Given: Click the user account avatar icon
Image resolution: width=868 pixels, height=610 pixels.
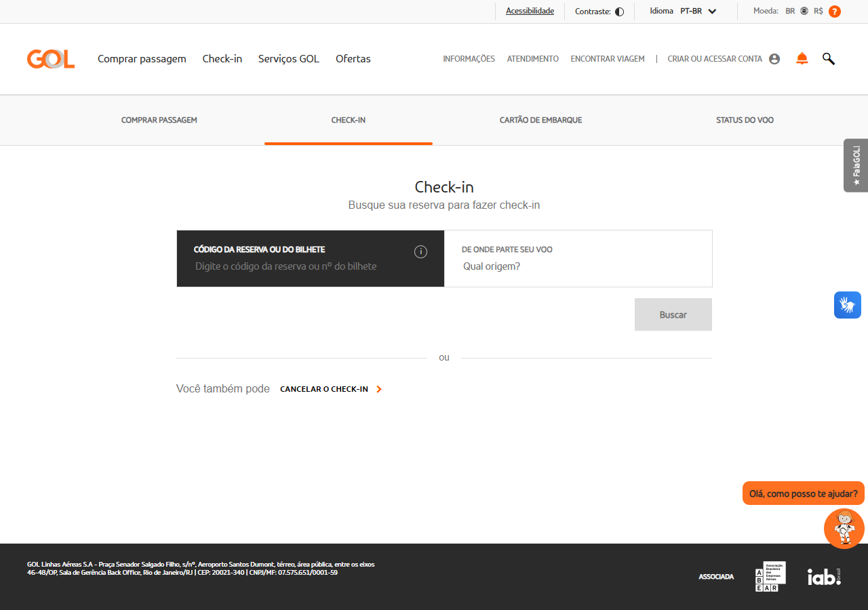Looking at the screenshot, I should (x=774, y=59).
